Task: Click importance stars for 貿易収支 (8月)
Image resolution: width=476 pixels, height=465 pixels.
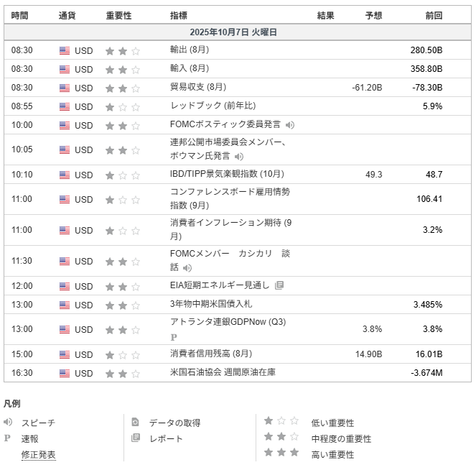Action: click(122, 88)
